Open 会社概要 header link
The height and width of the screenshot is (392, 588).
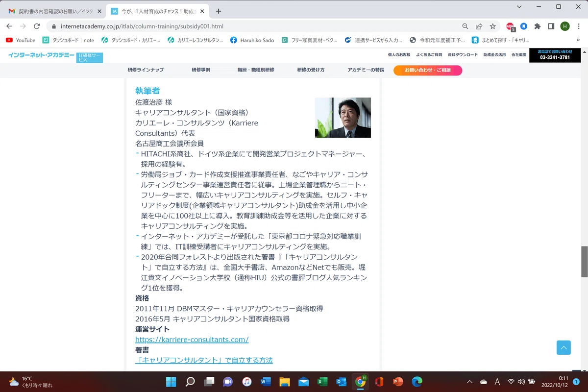[x=518, y=55]
